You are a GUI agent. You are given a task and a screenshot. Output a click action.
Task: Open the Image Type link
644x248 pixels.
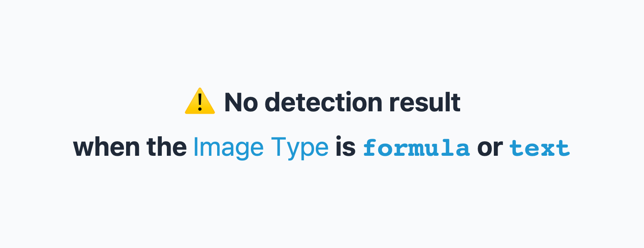pos(261,147)
